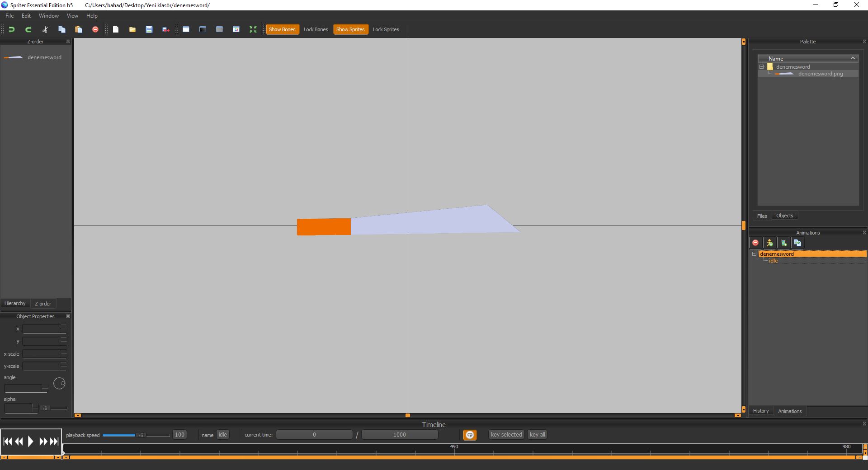
Task: Switch to the History tab
Action: point(761,411)
